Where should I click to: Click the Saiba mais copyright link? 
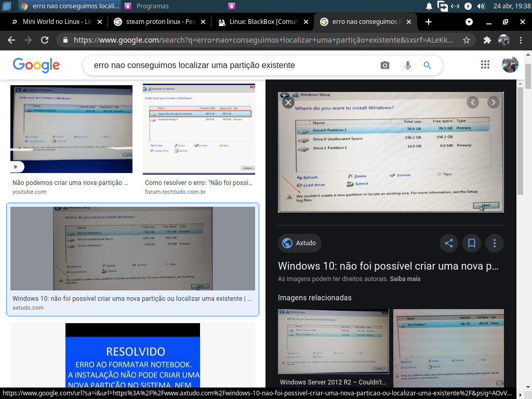tap(405, 279)
